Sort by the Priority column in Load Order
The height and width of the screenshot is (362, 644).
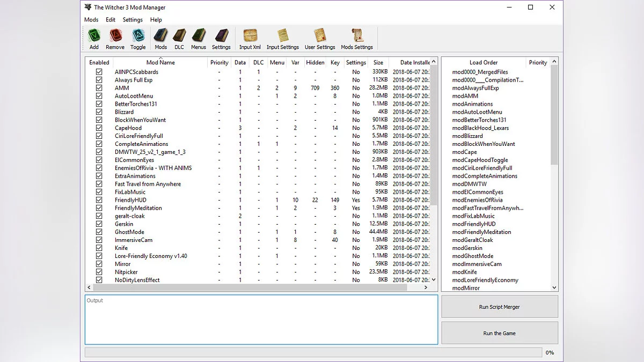pos(538,62)
